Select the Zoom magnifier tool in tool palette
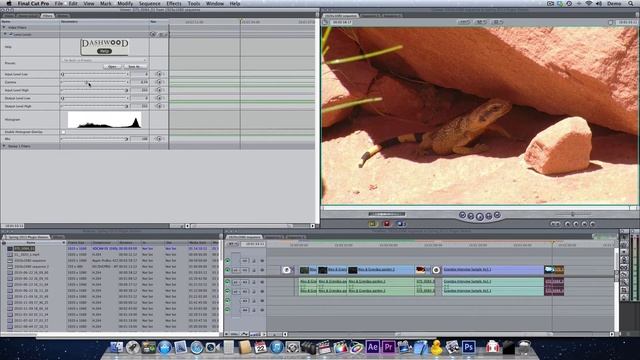 pyautogui.click(x=624, y=282)
